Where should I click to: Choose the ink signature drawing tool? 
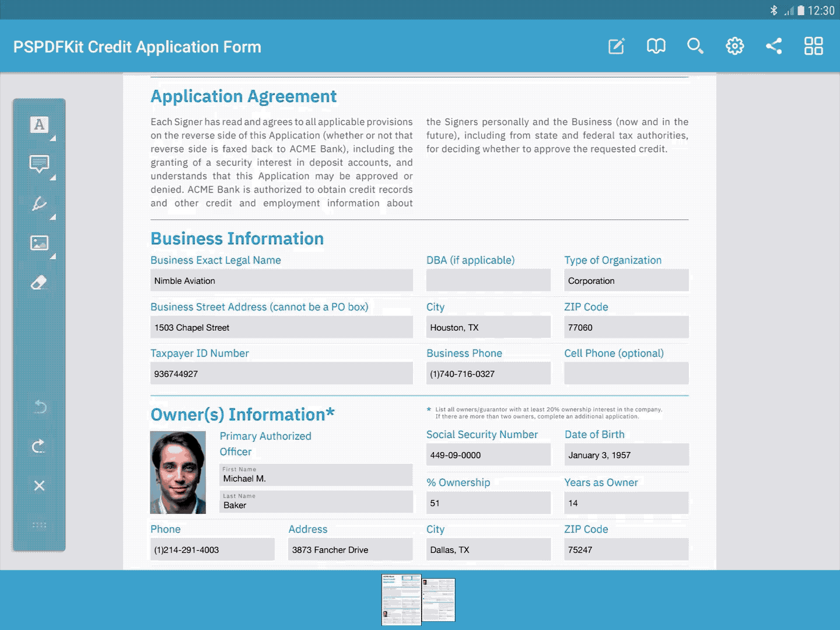coord(39,204)
